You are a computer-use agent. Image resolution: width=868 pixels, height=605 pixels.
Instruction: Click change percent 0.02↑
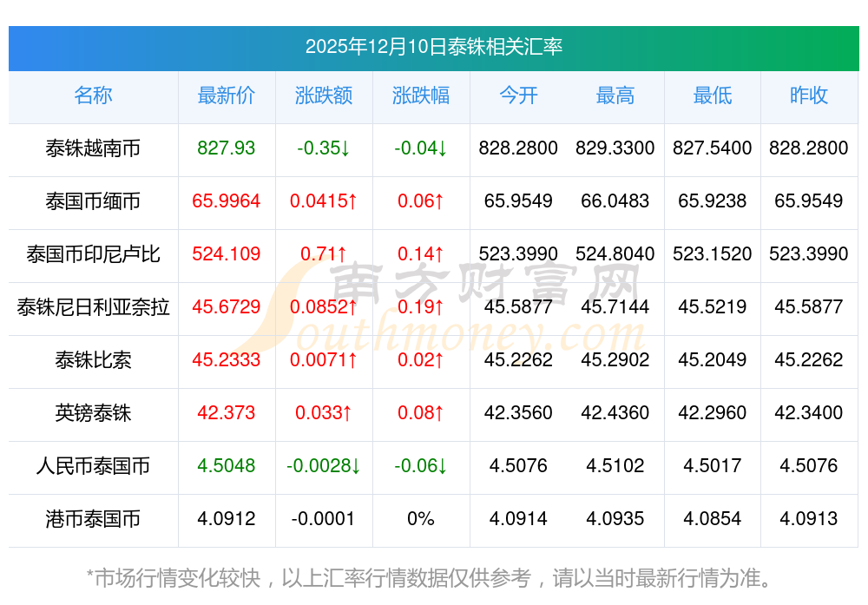tap(421, 360)
